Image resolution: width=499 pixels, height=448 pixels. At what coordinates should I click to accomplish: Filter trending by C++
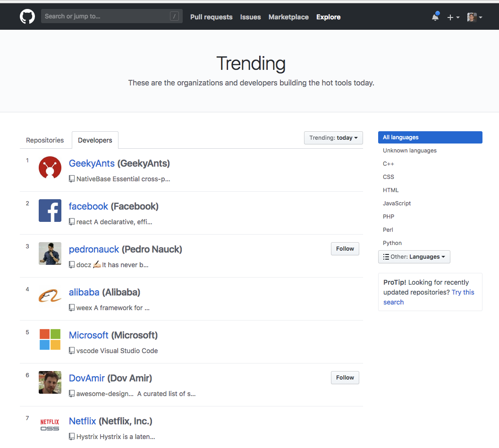(x=388, y=164)
